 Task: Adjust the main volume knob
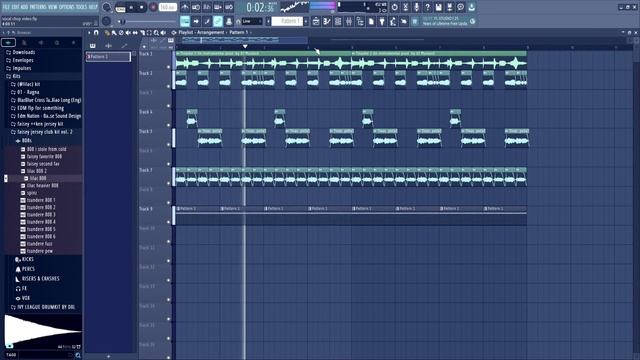coord(106,7)
